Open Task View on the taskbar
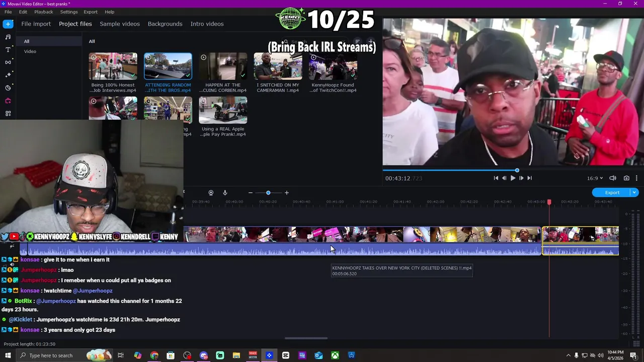Viewport: 644px width, 362px height. [x=121, y=355]
